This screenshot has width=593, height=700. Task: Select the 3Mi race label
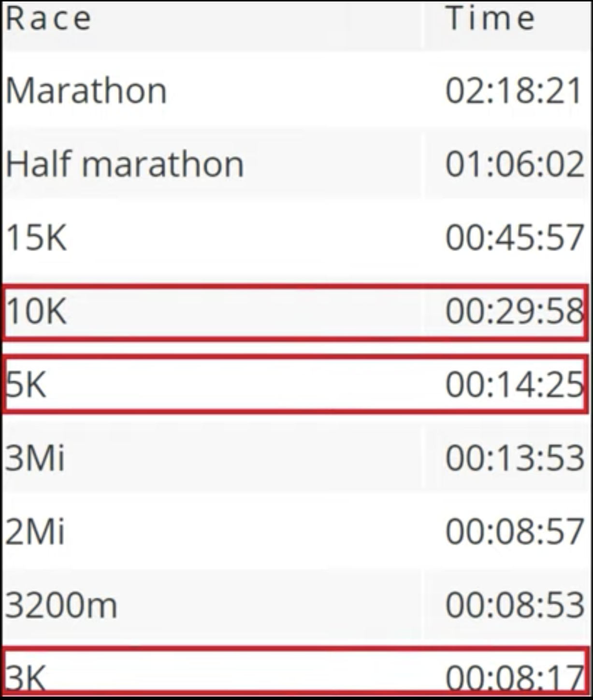(x=35, y=458)
